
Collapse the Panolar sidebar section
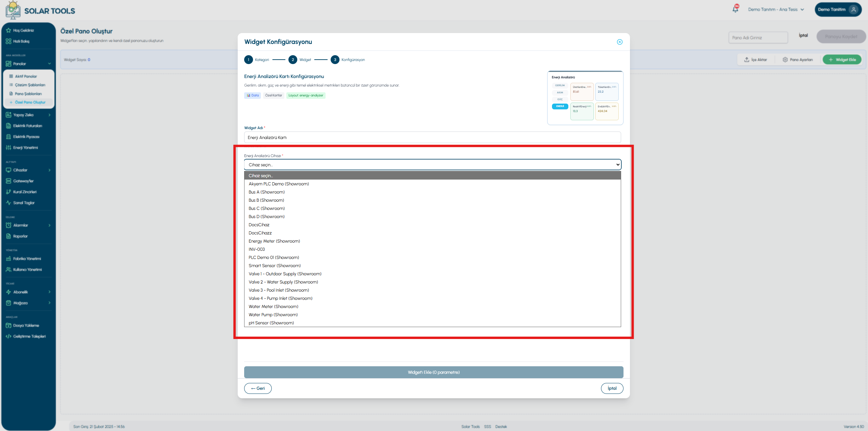tap(49, 64)
